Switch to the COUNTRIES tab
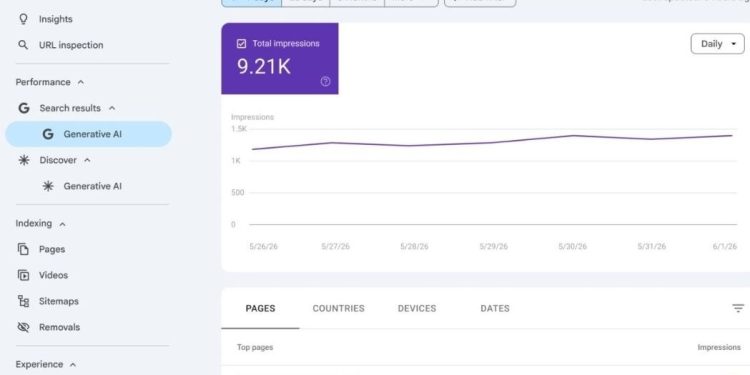 [x=338, y=309]
